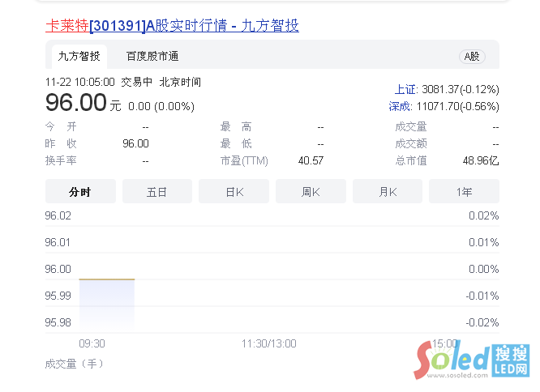Switch to the 九方智投 tab
Image resolution: width=540 pixels, height=392 pixels.
79,56
